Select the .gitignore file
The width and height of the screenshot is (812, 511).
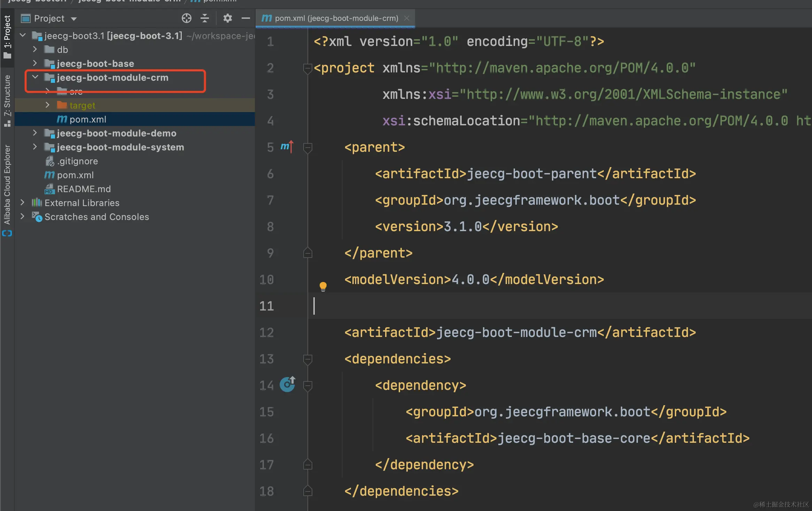(77, 161)
